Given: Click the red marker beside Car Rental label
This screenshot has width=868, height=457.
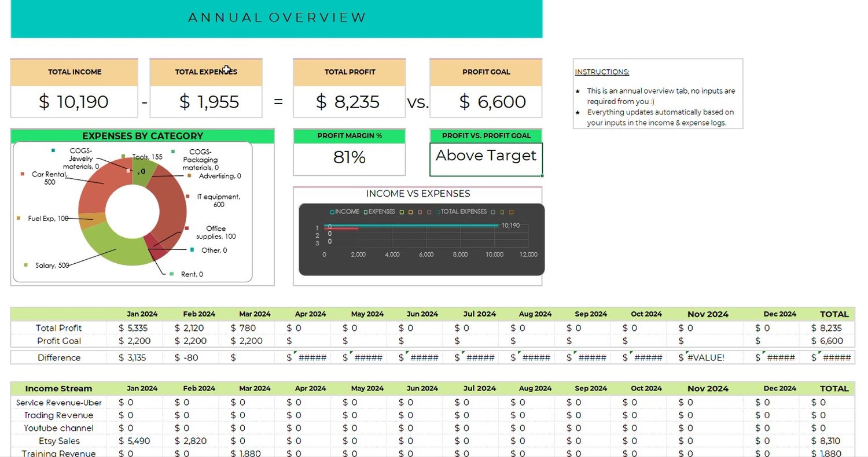Looking at the screenshot, I should 22,174.
